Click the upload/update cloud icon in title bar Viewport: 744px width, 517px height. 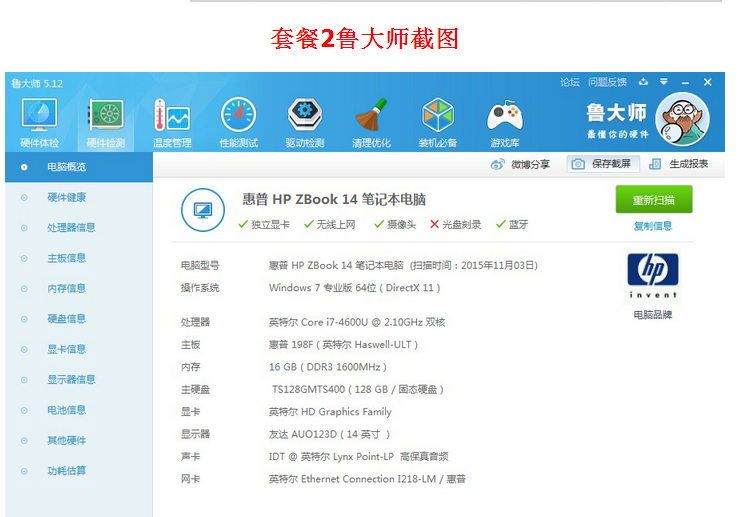tap(643, 82)
